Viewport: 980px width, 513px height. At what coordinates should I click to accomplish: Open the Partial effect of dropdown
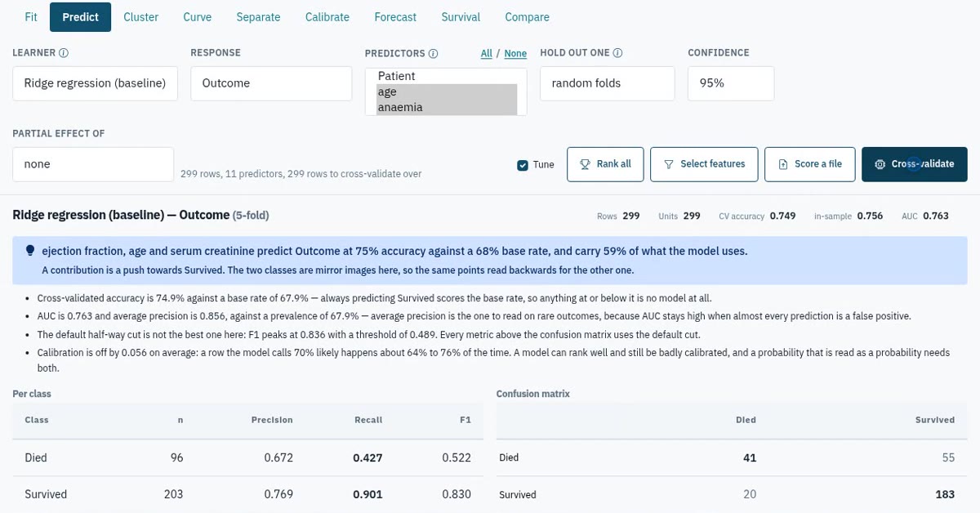[x=93, y=164]
